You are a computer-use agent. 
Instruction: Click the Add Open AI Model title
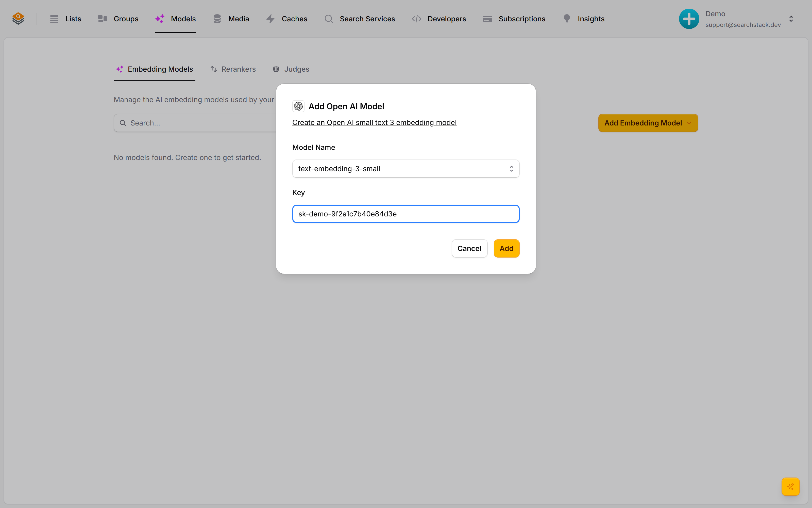[x=346, y=106]
